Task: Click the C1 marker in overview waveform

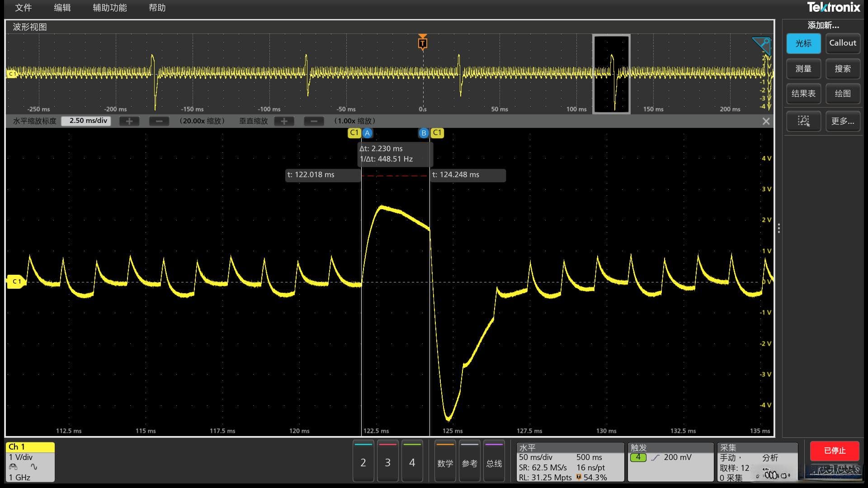Action: 11,74
